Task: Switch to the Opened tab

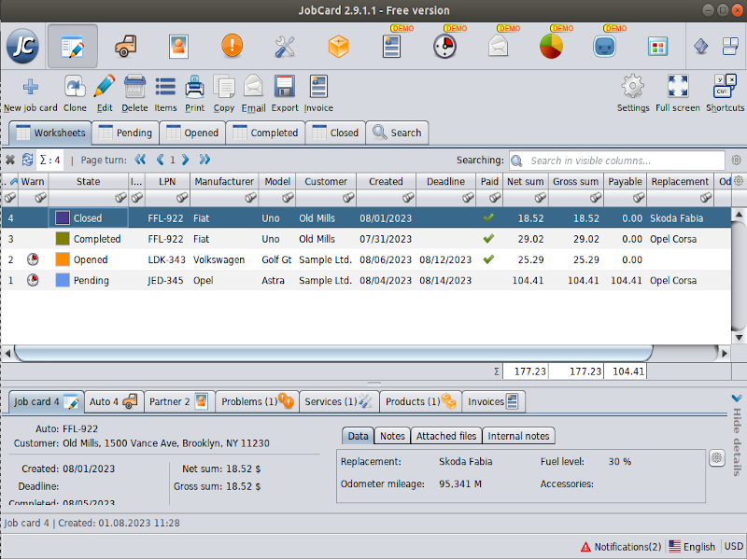Action: [x=192, y=133]
